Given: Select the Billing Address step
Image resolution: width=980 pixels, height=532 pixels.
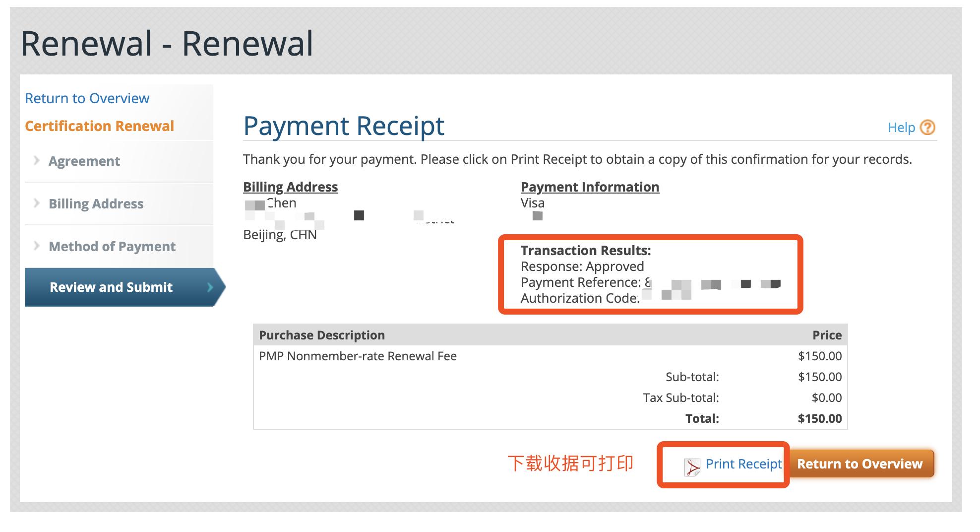Looking at the screenshot, I should click(x=95, y=203).
